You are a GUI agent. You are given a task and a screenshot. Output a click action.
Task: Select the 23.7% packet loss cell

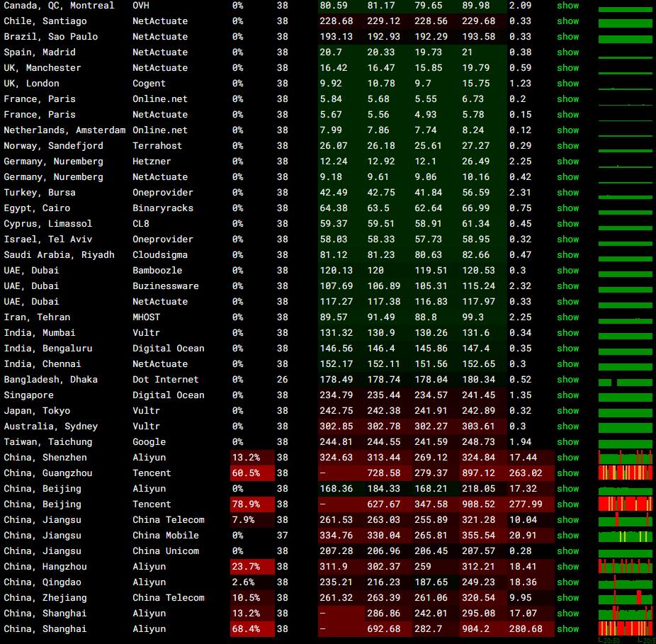point(252,567)
